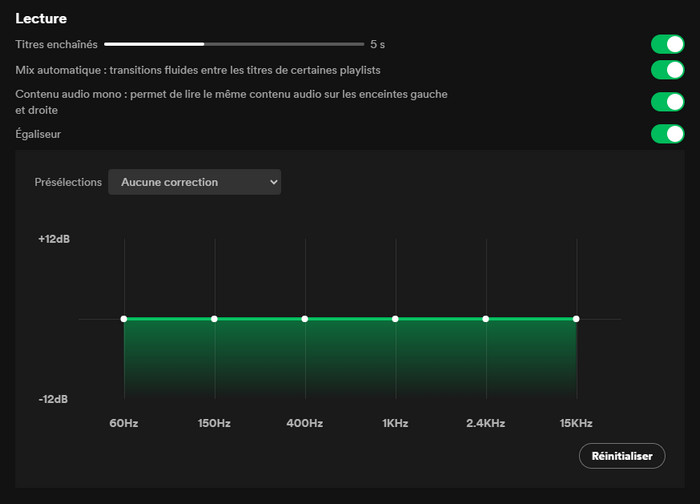Toggle the Contenu audio mono switch

pyautogui.click(x=667, y=102)
